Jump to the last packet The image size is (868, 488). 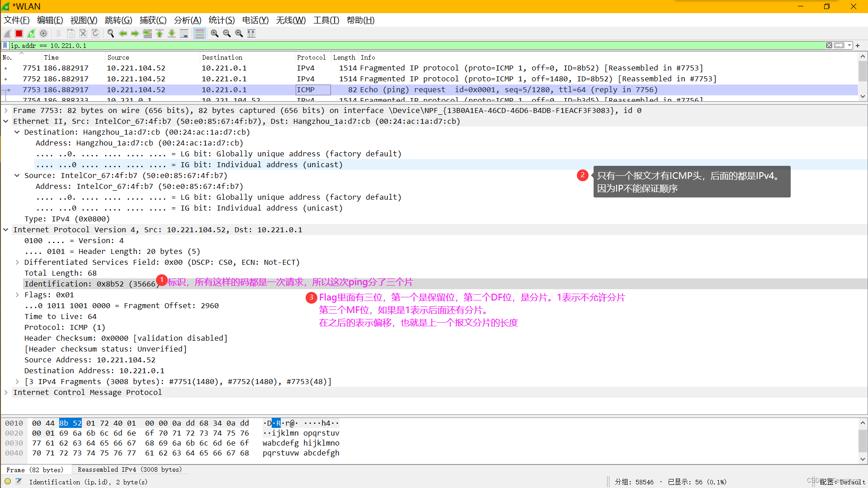pyautogui.click(x=172, y=33)
